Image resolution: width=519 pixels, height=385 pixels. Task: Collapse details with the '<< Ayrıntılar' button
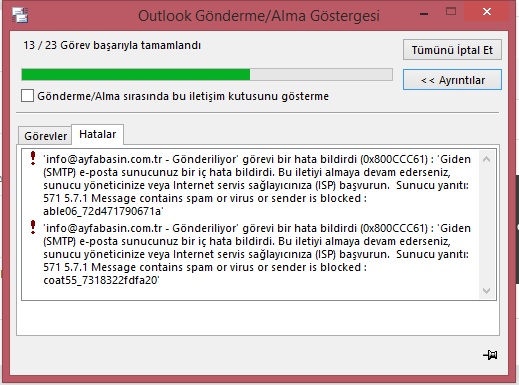452,80
